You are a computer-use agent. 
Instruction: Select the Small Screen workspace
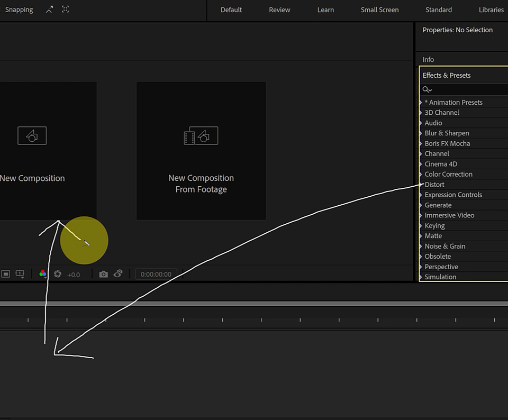click(x=380, y=10)
